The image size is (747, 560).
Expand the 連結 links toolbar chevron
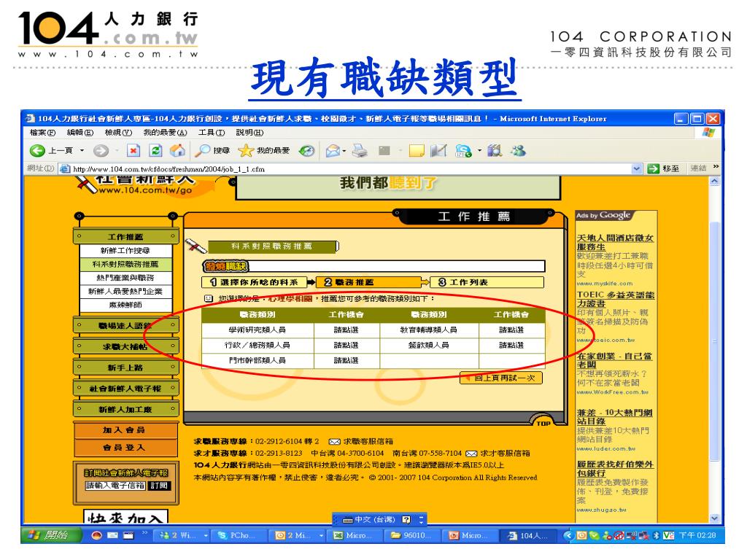tap(716, 167)
